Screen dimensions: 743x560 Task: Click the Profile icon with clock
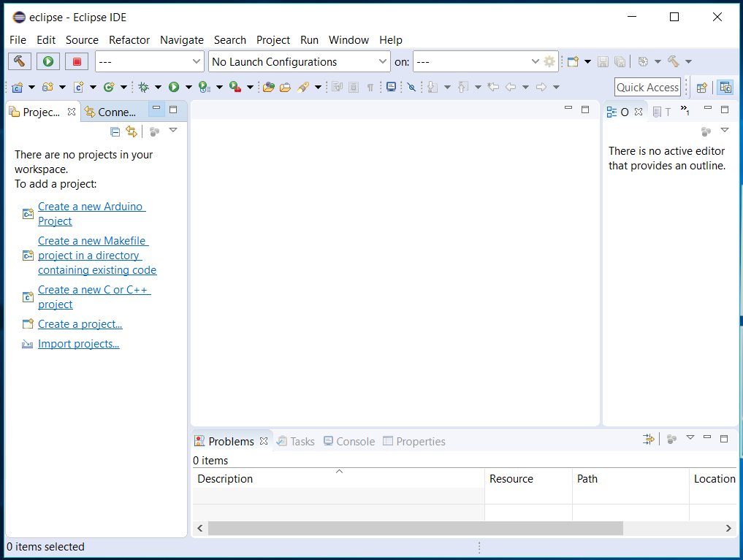click(205, 87)
